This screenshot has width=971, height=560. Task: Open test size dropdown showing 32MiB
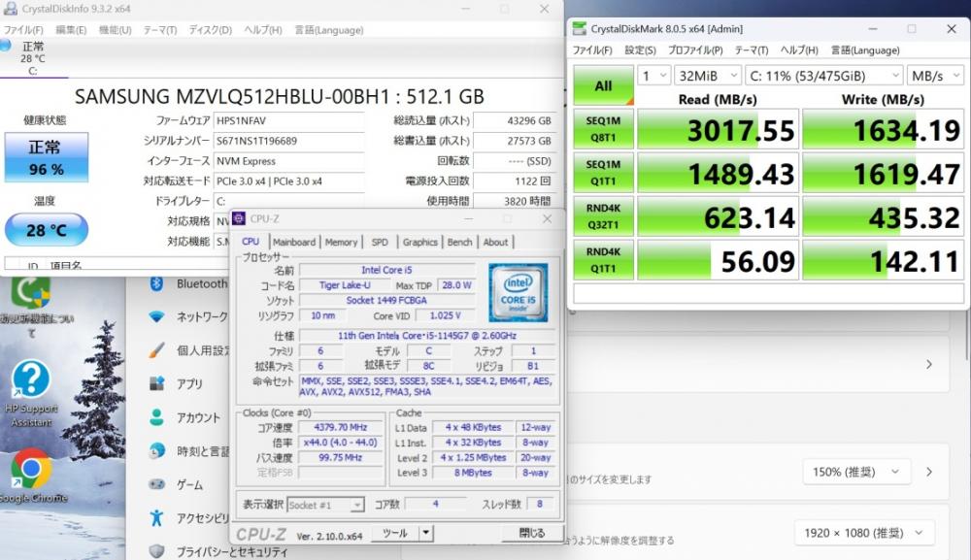coord(708,76)
